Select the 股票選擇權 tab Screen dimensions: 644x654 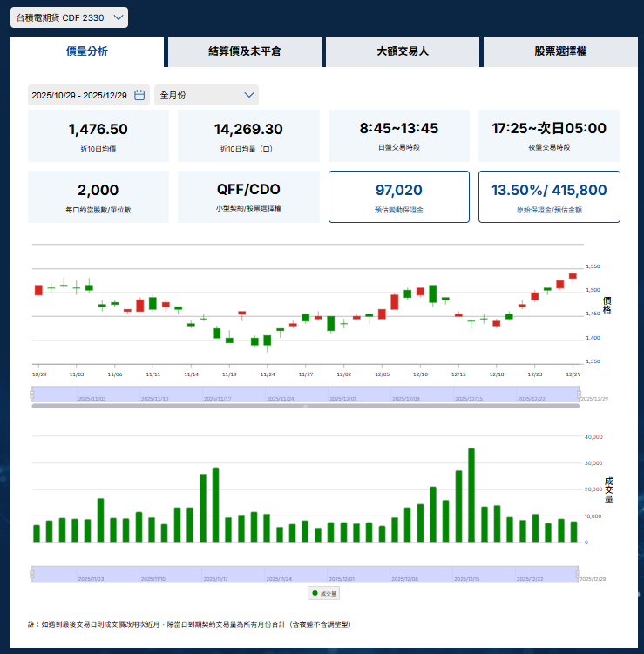[x=559, y=51]
